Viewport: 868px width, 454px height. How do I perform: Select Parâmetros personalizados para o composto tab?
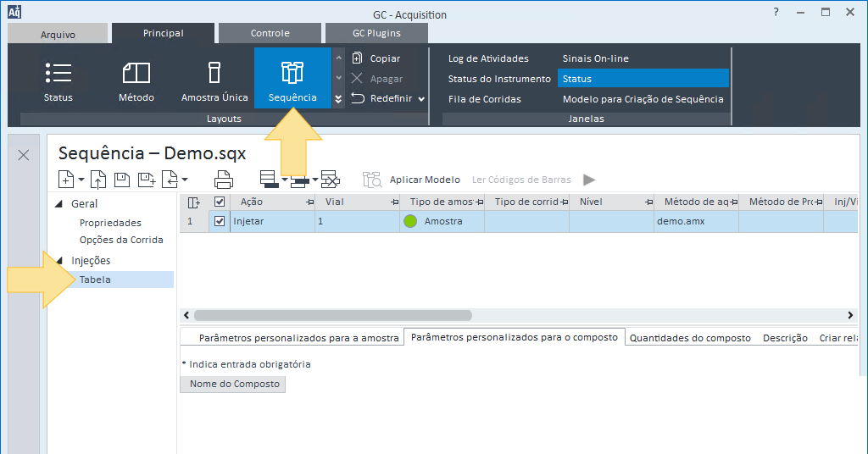[x=515, y=337]
